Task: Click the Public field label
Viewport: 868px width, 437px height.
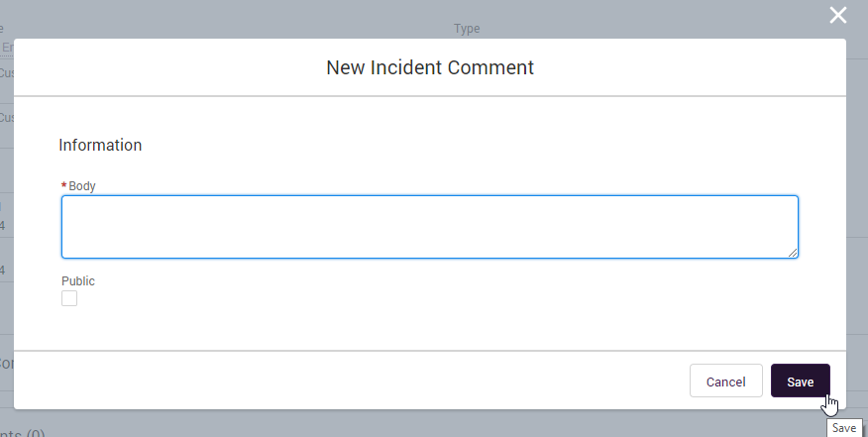Action: (x=78, y=281)
